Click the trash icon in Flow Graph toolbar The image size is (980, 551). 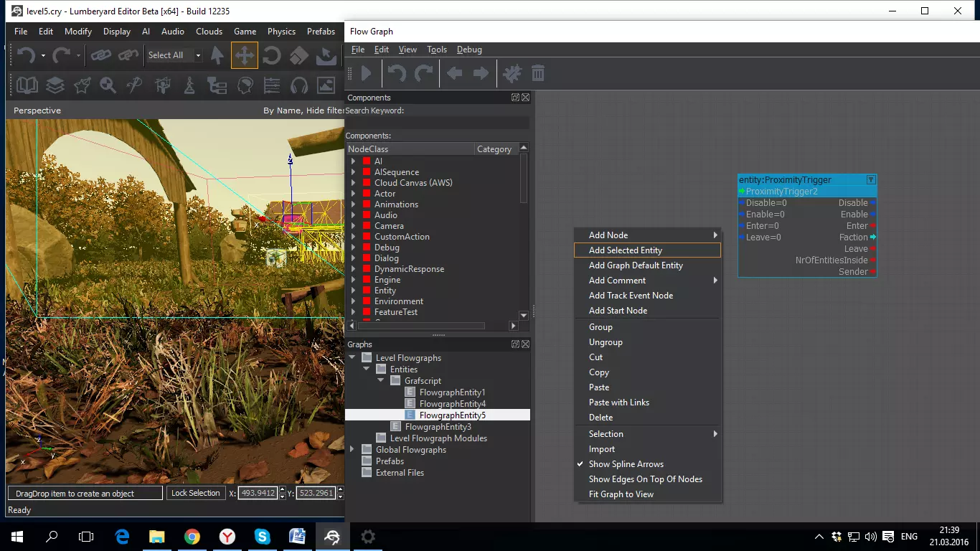pyautogui.click(x=537, y=73)
